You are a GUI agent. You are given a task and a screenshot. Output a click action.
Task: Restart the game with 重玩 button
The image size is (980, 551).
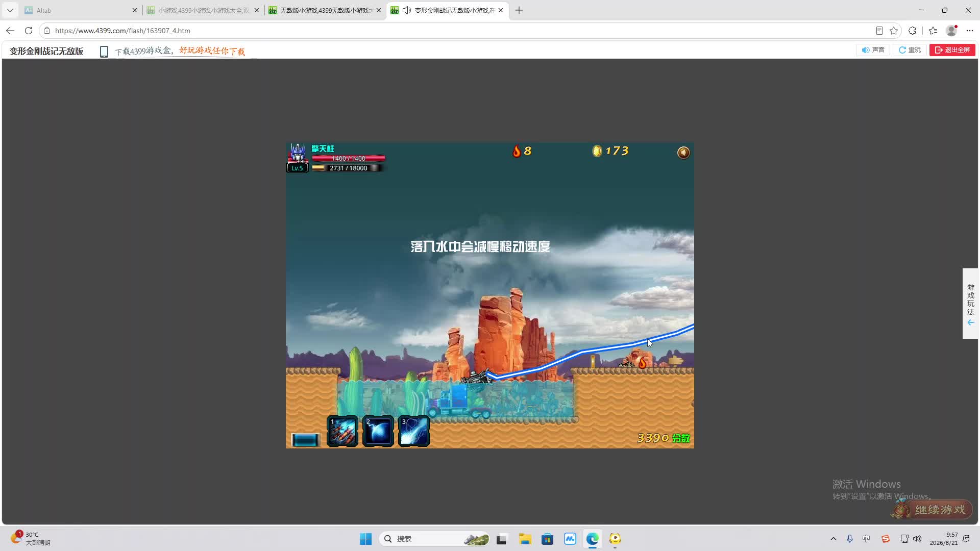910,50
